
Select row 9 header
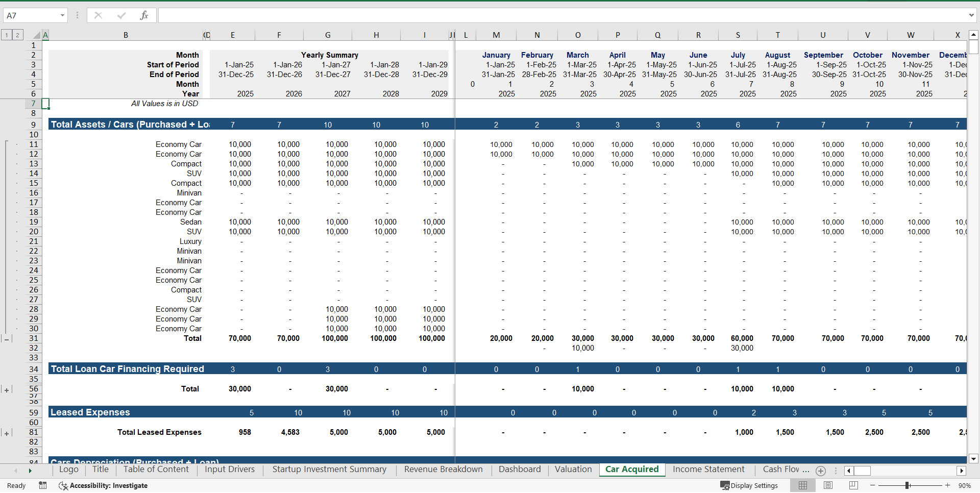(x=33, y=125)
